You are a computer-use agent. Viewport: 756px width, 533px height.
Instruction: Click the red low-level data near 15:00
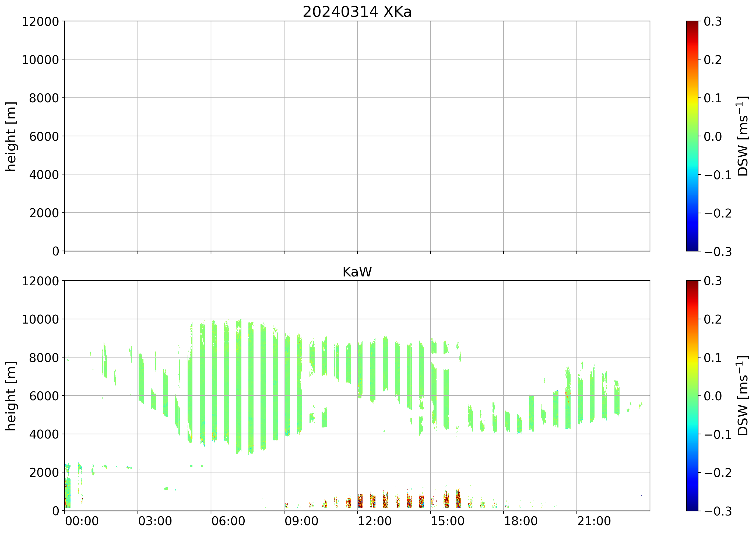446,500
